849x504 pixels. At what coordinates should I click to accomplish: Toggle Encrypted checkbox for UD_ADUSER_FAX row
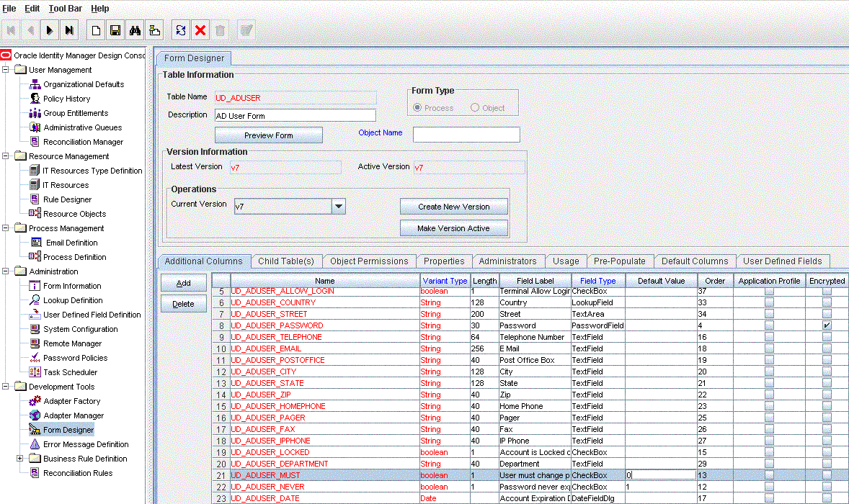tap(826, 429)
